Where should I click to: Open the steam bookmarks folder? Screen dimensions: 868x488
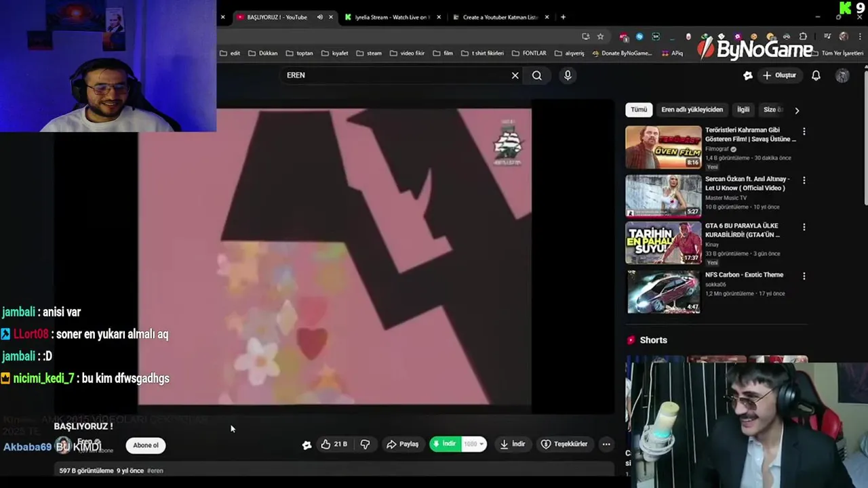369,53
